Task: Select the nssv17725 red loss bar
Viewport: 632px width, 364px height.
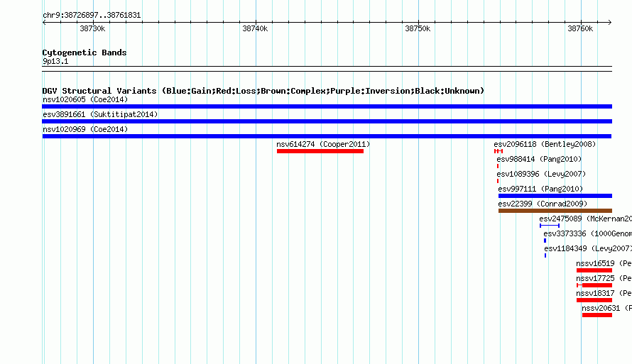Action: tap(594, 285)
